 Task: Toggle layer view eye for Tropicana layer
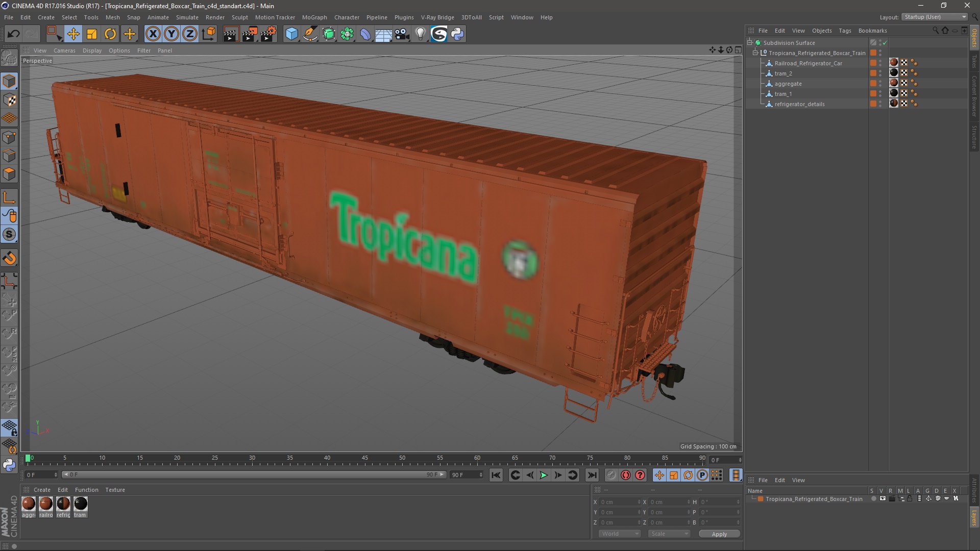[x=883, y=499]
